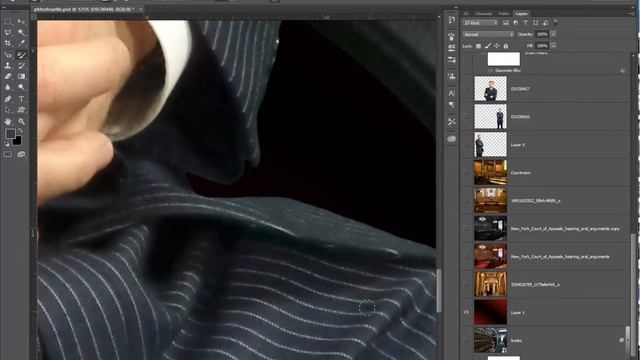The width and height of the screenshot is (640, 360).
Task: Select the Layers tab
Action: (x=521, y=13)
